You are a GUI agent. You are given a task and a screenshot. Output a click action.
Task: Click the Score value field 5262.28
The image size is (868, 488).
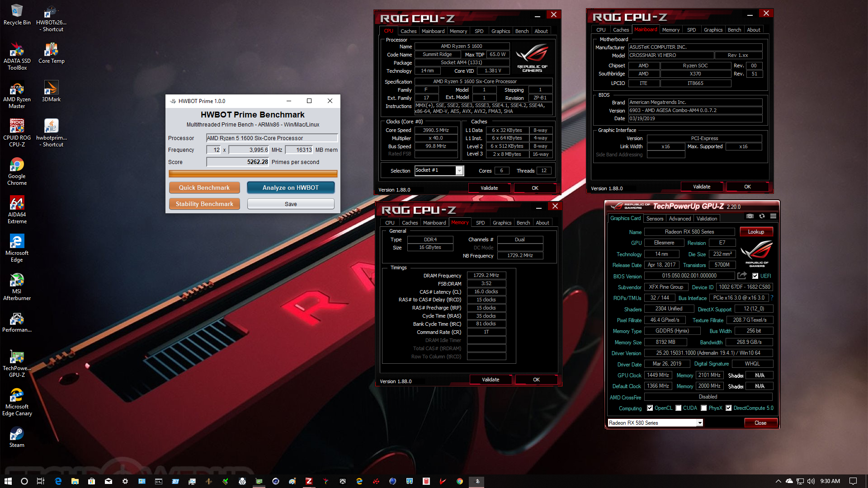tap(238, 162)
